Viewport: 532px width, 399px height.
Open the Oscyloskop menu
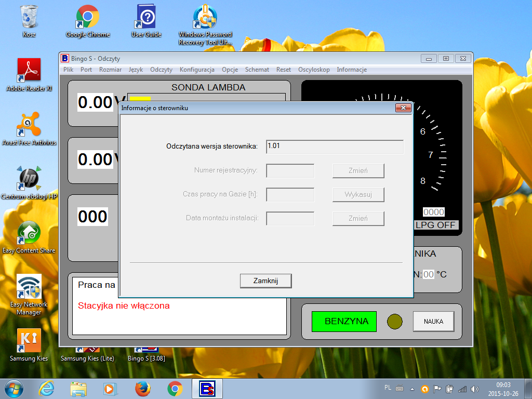pyautogui.click(x=314, y=70)
